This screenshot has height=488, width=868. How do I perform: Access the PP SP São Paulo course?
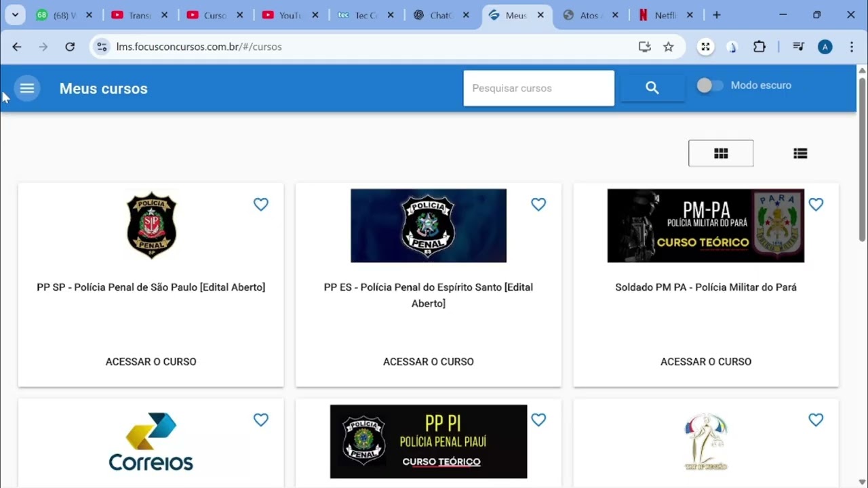(x=151, y=361)
